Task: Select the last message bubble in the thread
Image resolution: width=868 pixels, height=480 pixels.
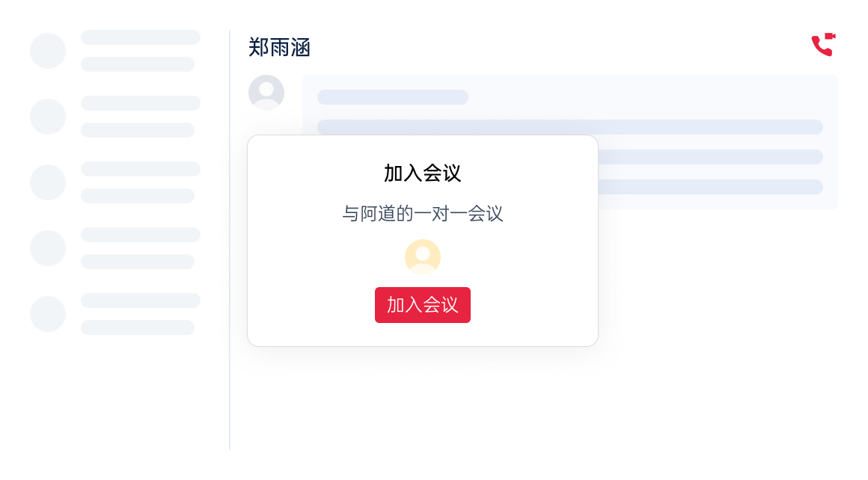Action: point(711,186)
